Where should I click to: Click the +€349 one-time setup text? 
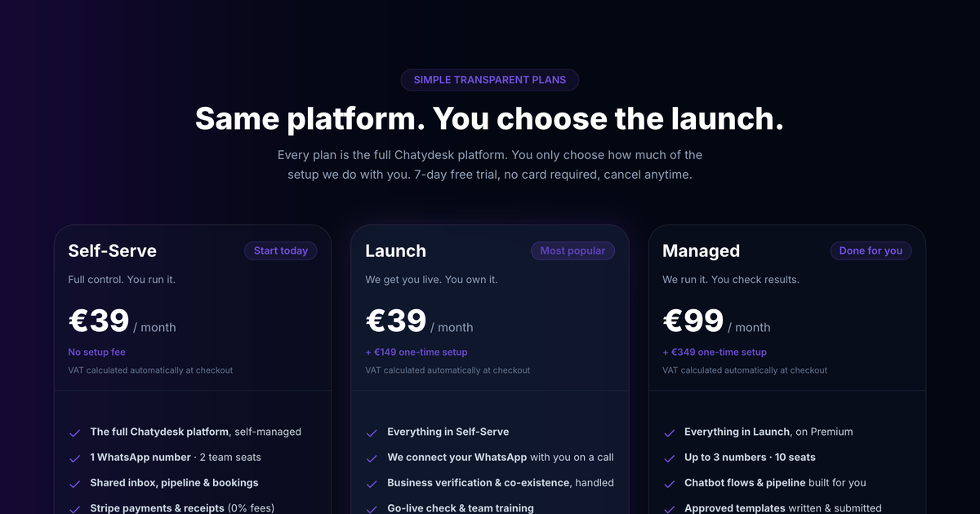[715, 352]
